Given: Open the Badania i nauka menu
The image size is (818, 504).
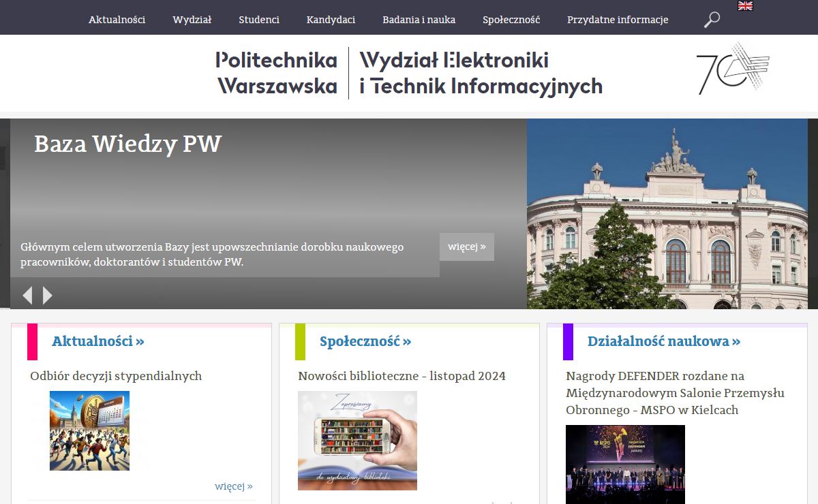Looking at the screenshot, I should (x=419, y=20).
